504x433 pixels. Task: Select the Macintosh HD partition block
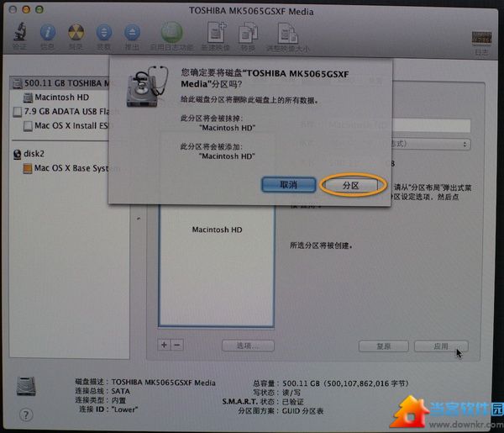(217, 266)
